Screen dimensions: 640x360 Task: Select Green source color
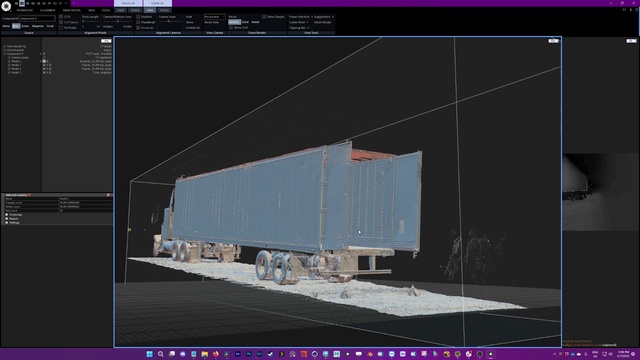(25, 26)
